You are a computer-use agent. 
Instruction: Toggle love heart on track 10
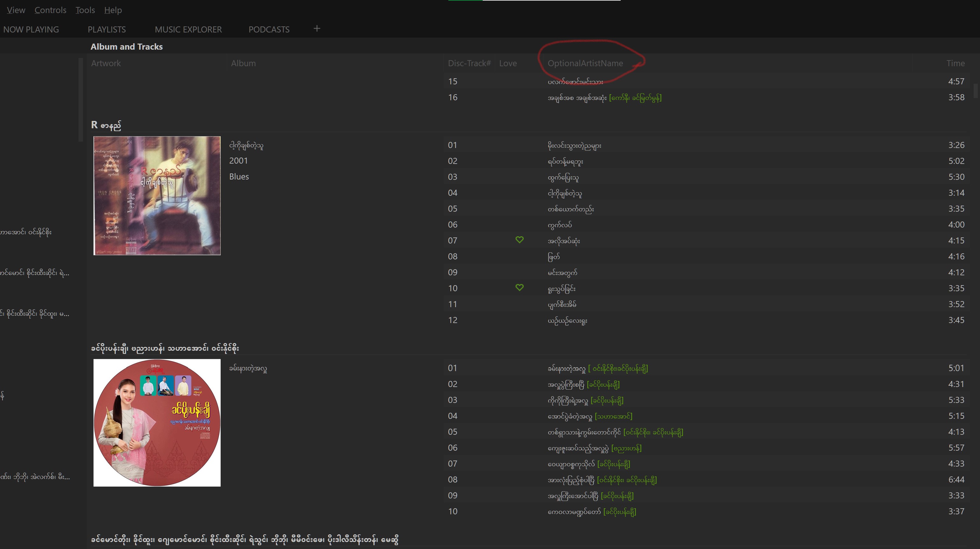[x=519, y=287]
